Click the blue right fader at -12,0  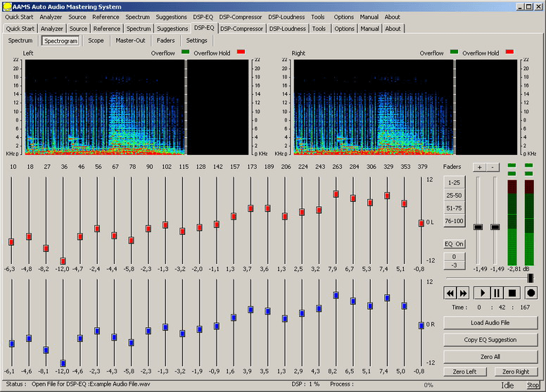click(63, 363)
